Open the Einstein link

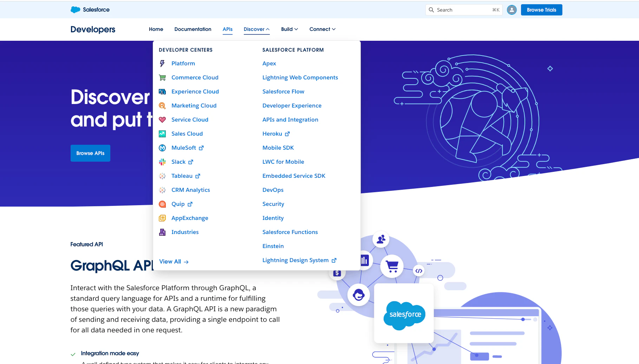pos(273,246)
